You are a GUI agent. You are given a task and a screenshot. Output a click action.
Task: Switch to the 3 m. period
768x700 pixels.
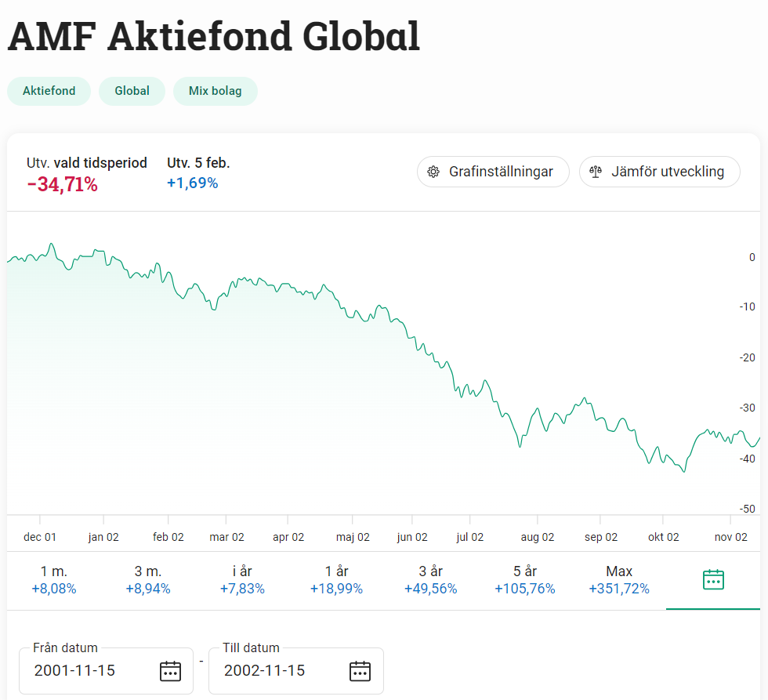coord(148,580)
